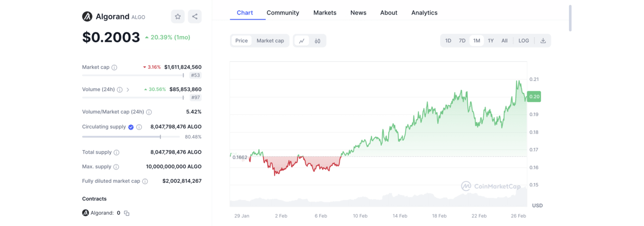
Task: Switch to line chart view icon
Action: [x=301, y=41]
